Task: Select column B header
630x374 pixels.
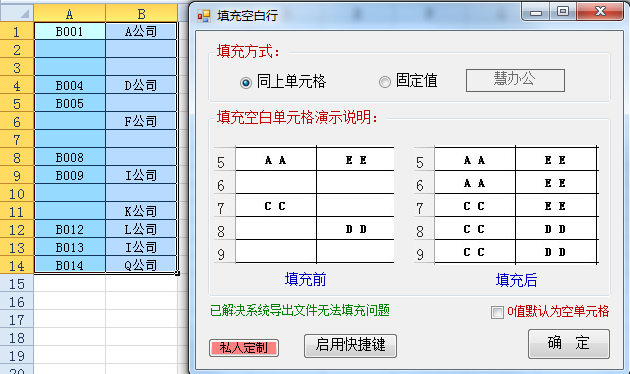Action: click(141, 14)
